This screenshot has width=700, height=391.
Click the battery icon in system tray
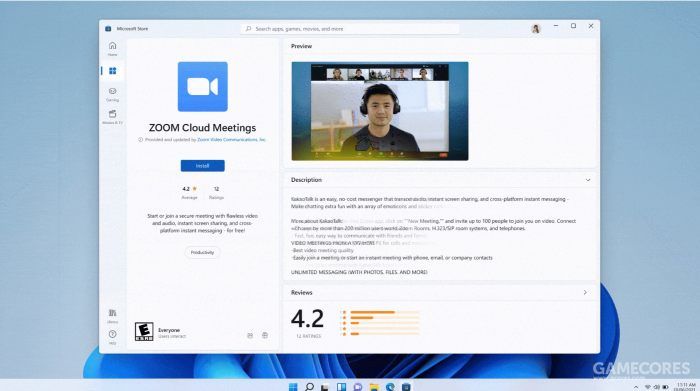[x=665, y=387]
